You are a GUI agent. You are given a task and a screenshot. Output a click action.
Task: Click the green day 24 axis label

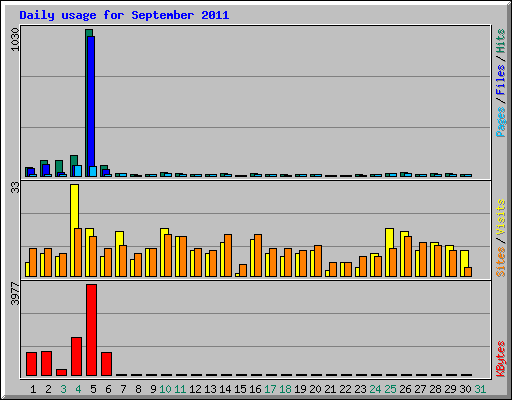point(375,389)
